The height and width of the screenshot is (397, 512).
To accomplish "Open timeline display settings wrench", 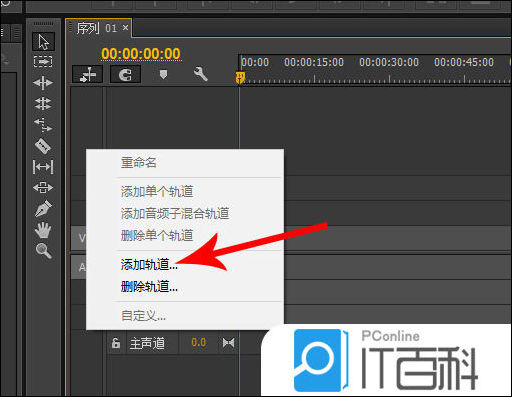I will click(201, 74).
